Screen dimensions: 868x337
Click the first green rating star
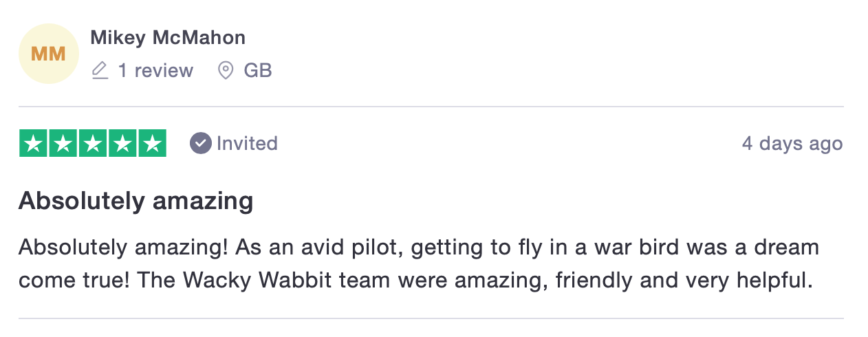pyautogui.click(x=33, y=143)
